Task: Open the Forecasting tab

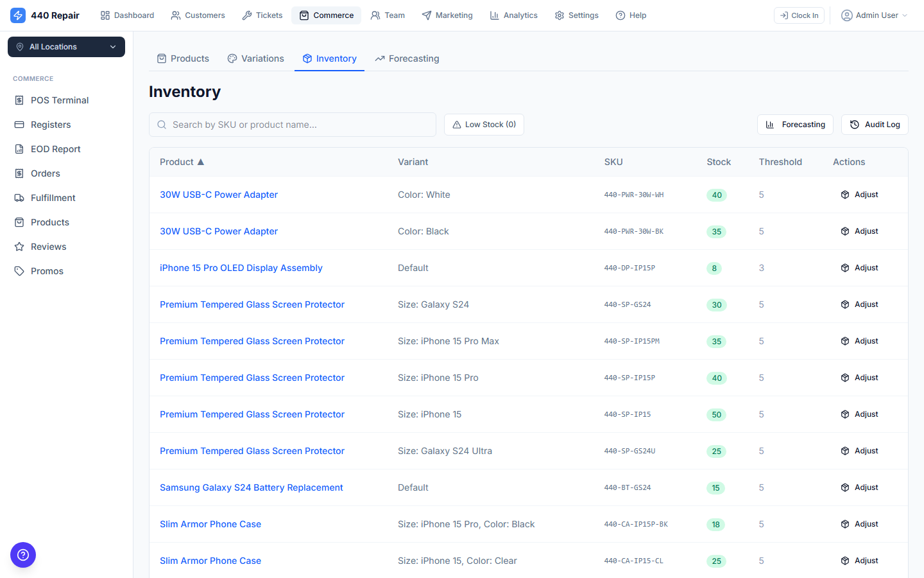Action: 407,58
